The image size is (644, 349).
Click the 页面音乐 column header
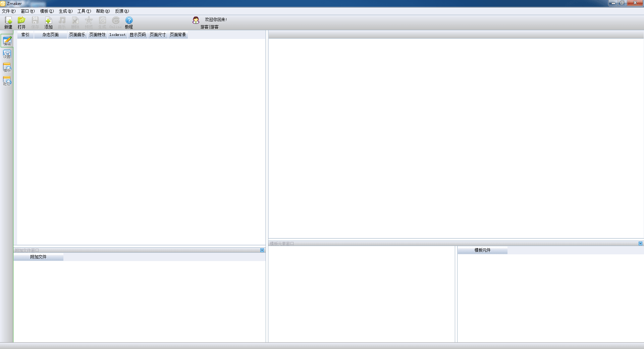tap(77, 35)
